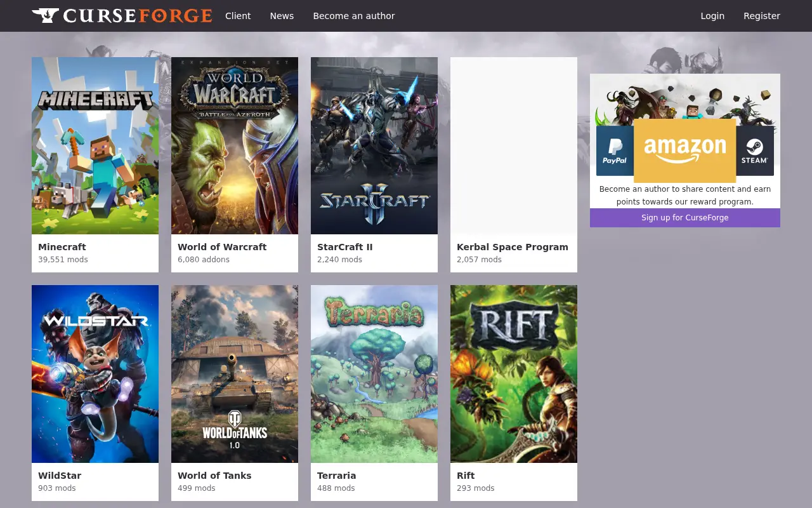Click the reward program description text
This screenshot has height=508, width=812.
coord(685,196)
